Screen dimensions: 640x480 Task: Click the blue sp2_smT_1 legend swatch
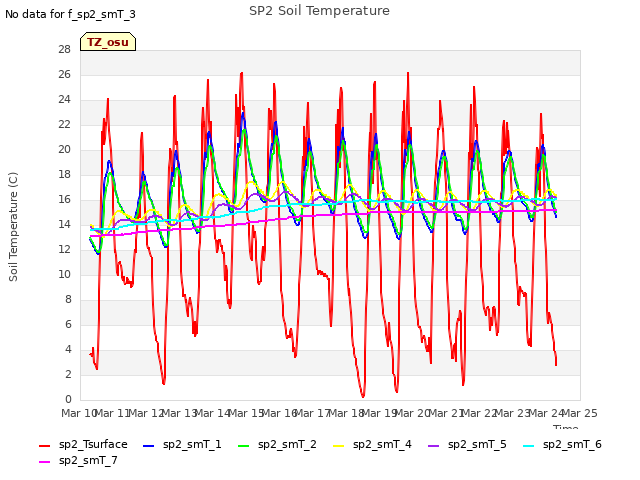[149, 446]
